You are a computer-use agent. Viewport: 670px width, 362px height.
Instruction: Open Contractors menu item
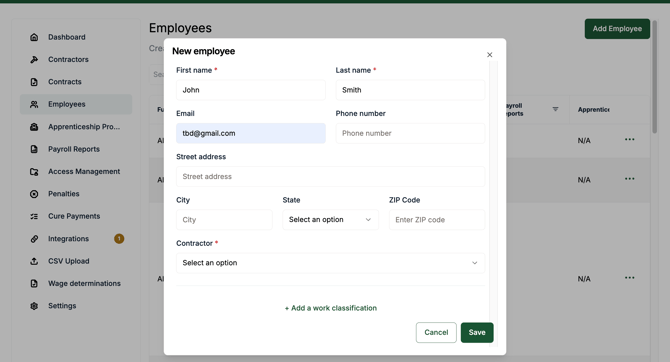(76, 59)
